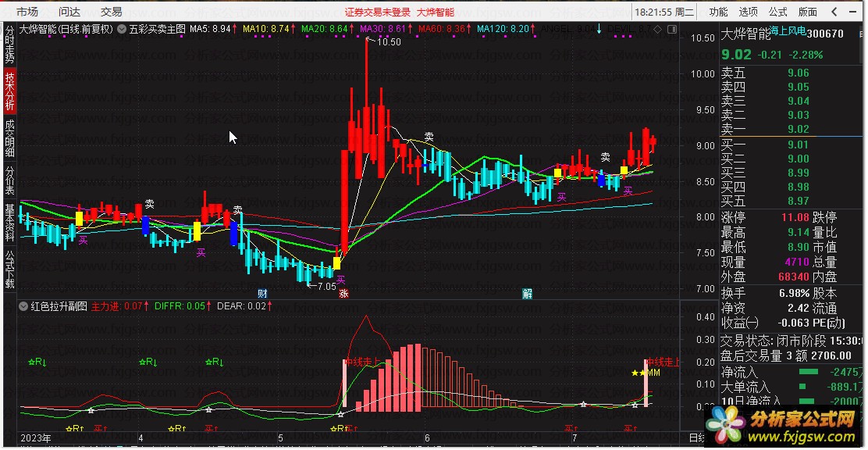Click the MA60: 8.36 legend
Screen dimensions: 868x450
(x=445, y=29)
